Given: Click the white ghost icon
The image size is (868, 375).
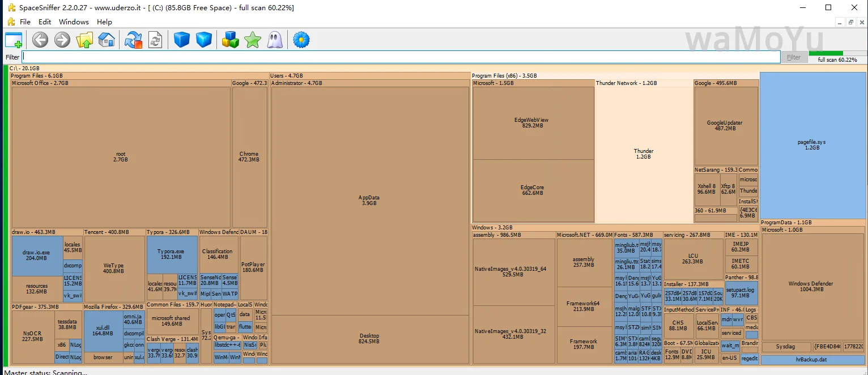Looking at the screenshot, I should [x=275, y=40].
